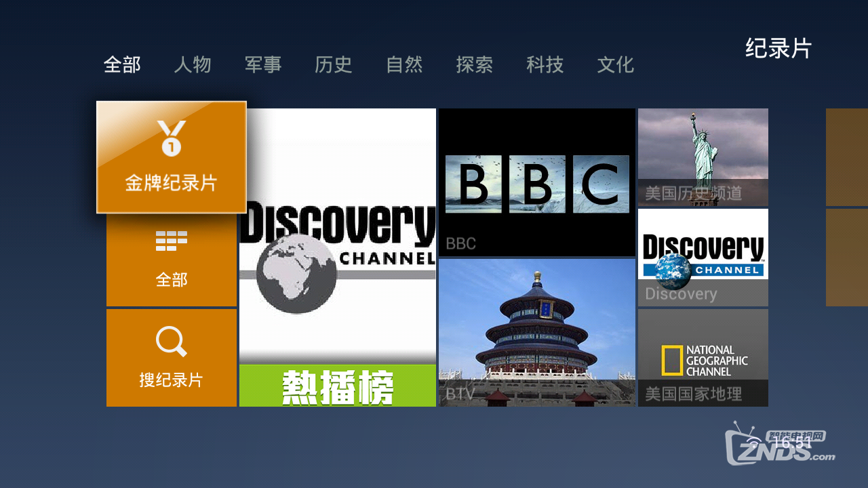Click the gold medal icon
Viewport: 868px width, 488px height.
tap(172, 138)
